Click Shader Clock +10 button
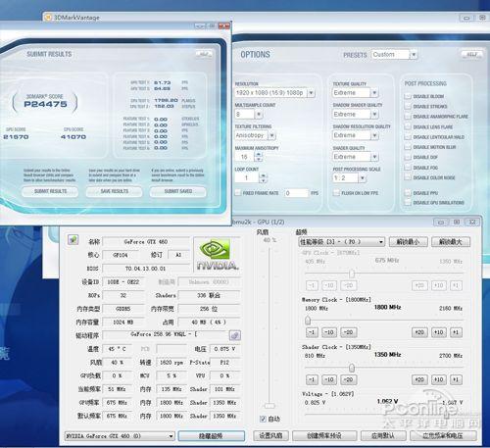 pyautogui.click(x=439, y=379)
